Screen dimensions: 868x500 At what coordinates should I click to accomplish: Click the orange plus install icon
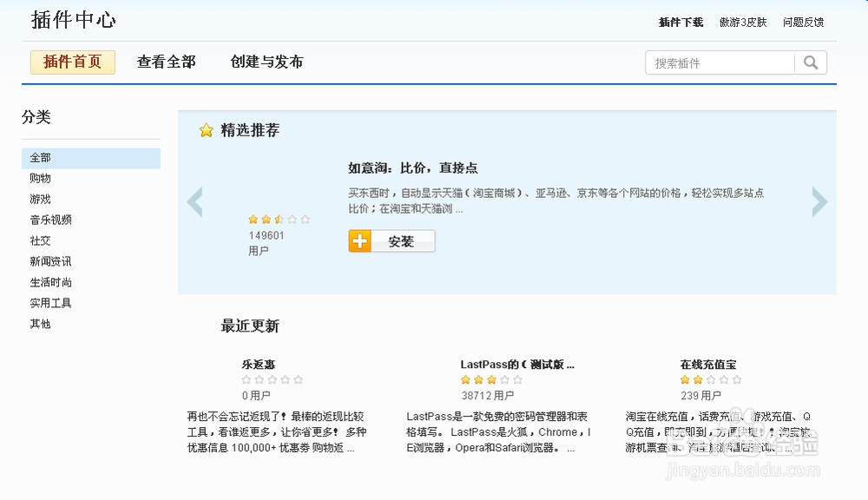click(x=360, y=241)
